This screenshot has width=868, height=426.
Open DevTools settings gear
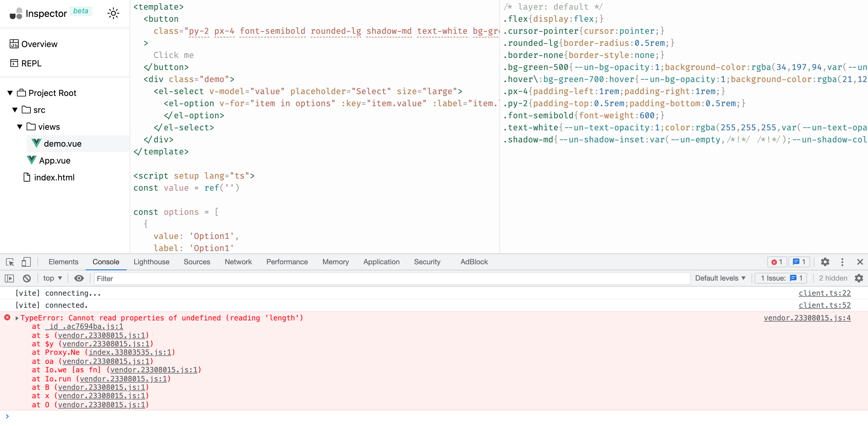(825, 262)
